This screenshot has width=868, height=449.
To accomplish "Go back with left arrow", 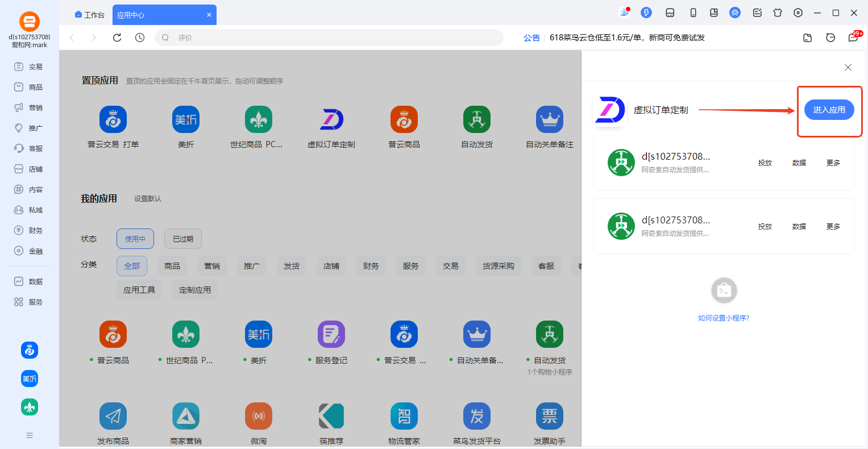I will [72, 38].
